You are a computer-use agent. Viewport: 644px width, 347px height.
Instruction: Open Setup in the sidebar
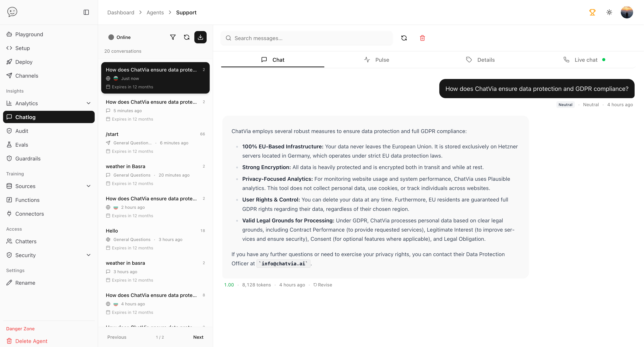(x=49, y=48)
